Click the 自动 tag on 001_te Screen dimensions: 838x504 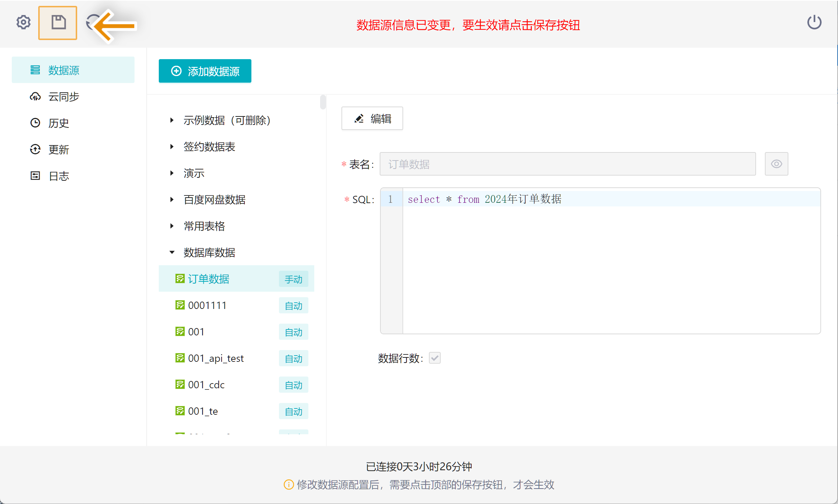click(293, 411)
